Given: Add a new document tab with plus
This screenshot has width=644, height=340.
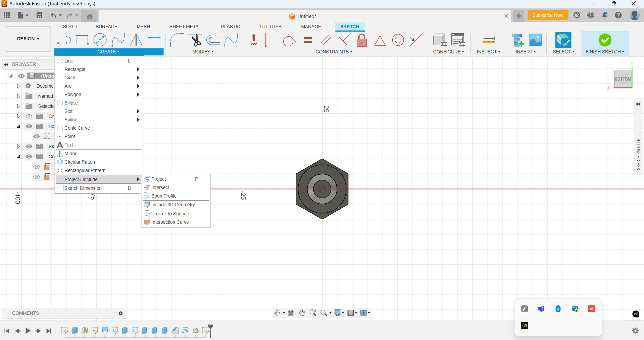Looking at the screenshot, I should point(518,16).
